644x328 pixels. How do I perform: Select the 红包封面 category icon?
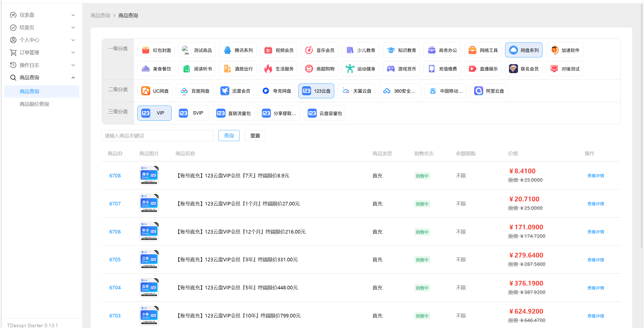click(146, 50)
